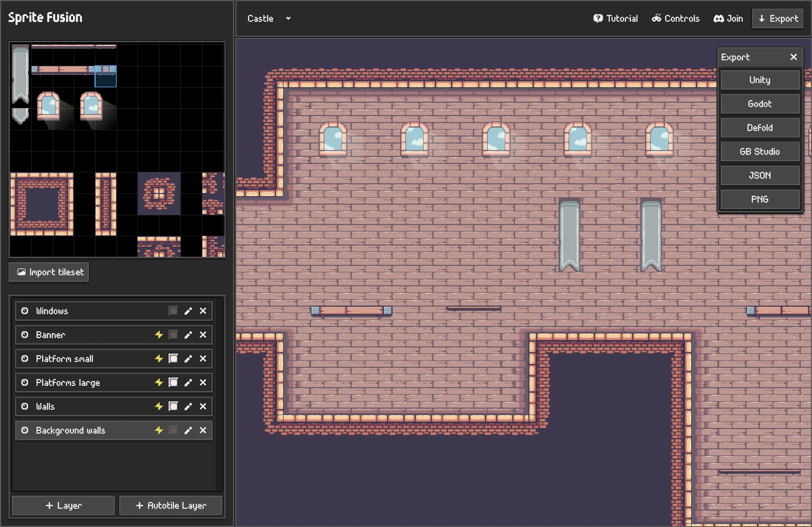Toggle visibility of the Banner layer
The width and height of the screenshot is (812, 527).
point(24,334)
